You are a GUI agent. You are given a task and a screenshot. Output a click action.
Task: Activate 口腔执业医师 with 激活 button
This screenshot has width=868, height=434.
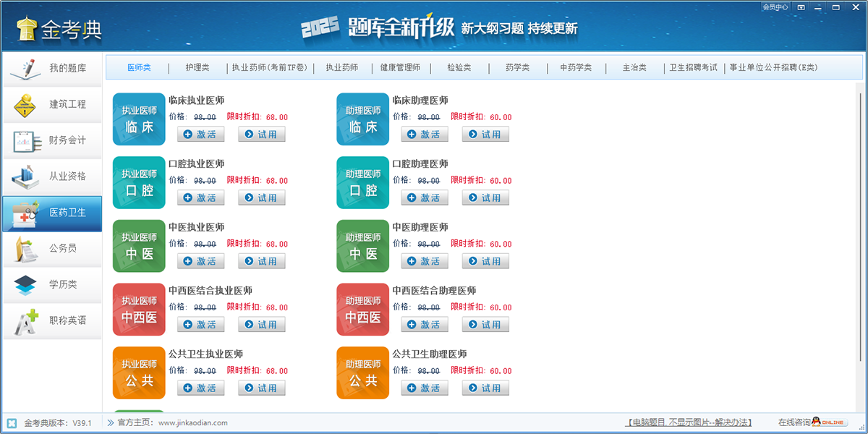201,198
